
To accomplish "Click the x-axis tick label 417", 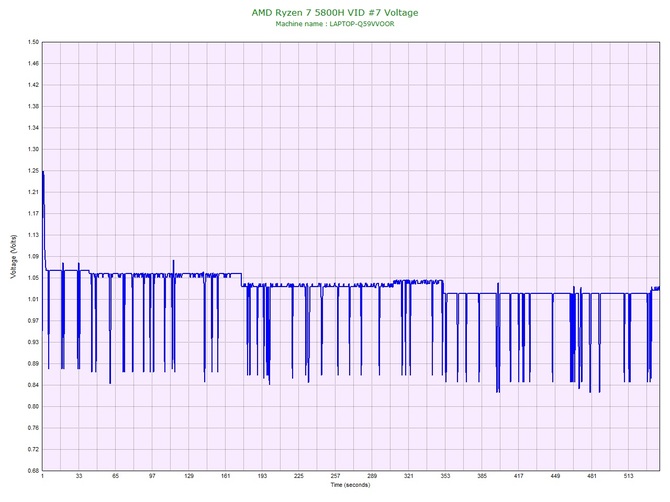I will click(x=519, y=476).
